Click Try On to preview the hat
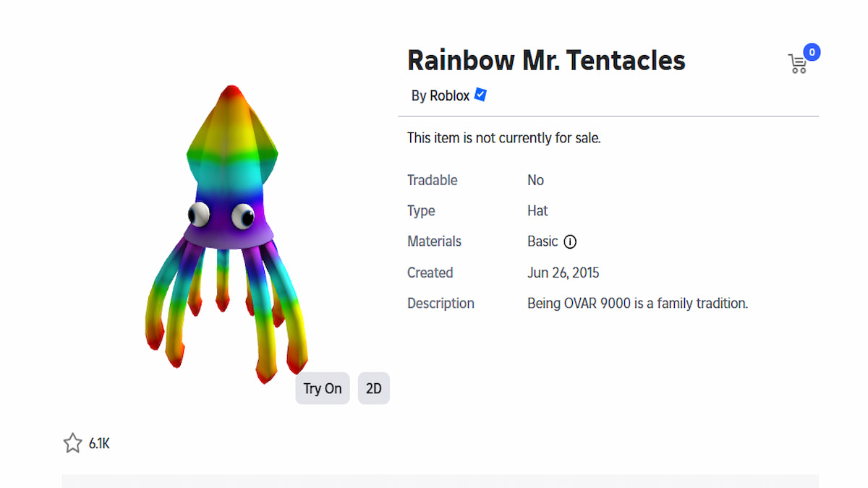Screen dimensions: 868x488 [x=322, y=388]
